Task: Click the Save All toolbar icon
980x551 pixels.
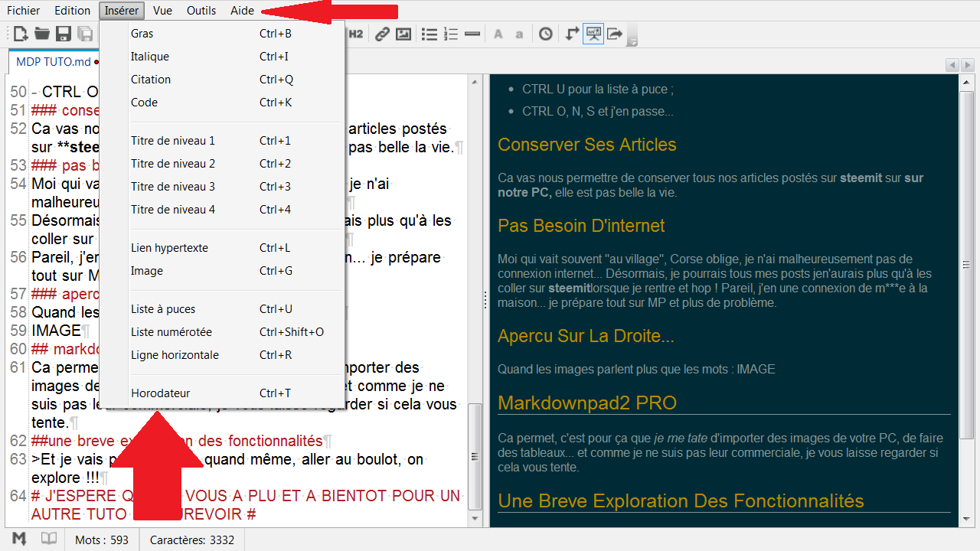Action: (x=85, y=34)
